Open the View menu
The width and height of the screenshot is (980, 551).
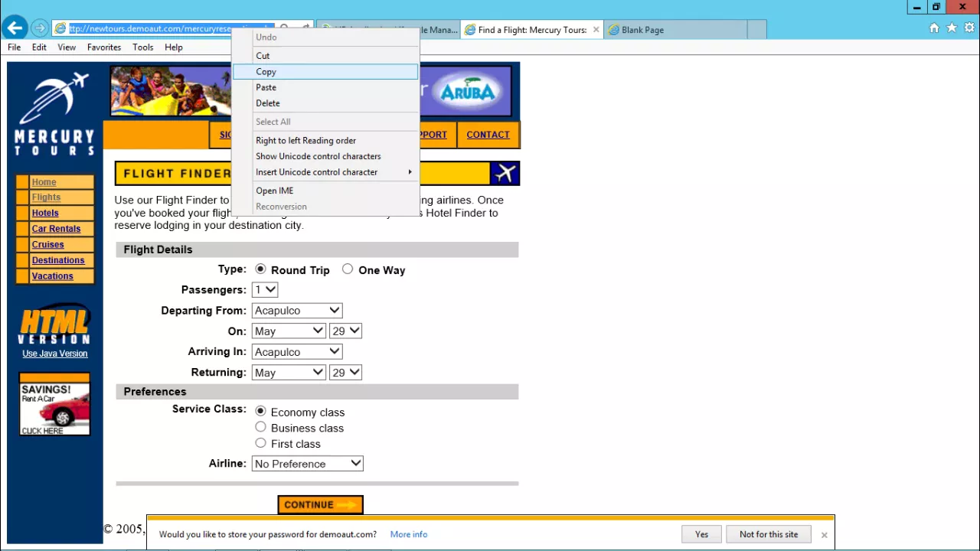point(67,47)
